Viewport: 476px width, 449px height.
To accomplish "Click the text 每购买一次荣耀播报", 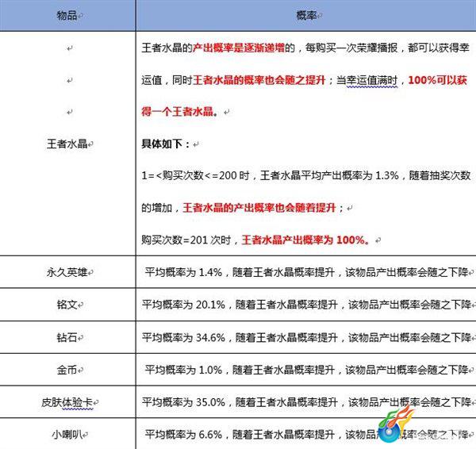I will [351, 48].
